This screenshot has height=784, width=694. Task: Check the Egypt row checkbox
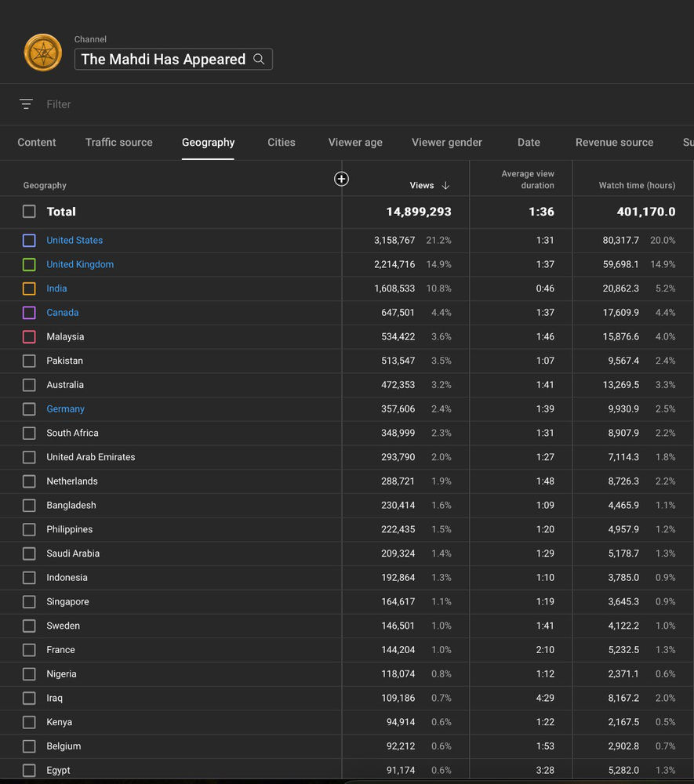29,770
